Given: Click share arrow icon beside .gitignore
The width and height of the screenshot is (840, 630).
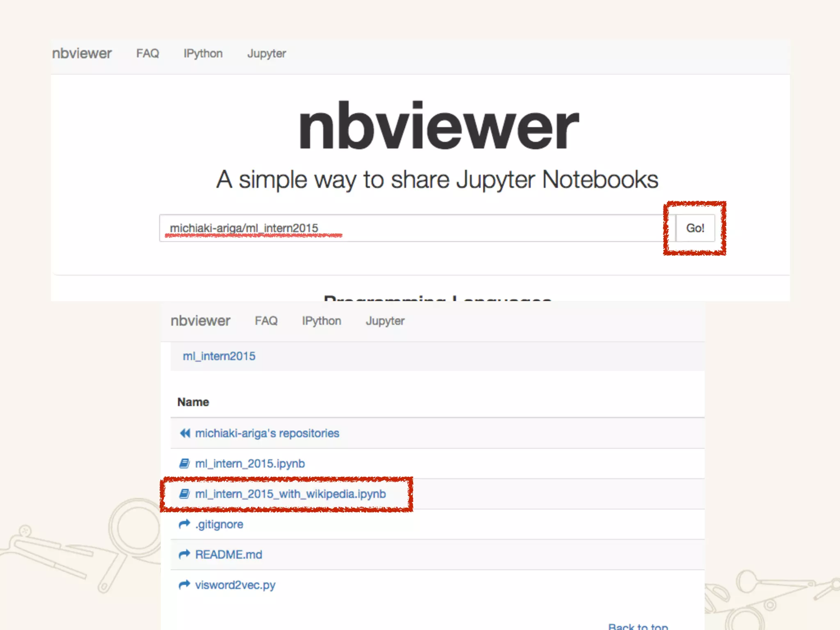Looking at the screenshot, I should (x=185, y=524).
